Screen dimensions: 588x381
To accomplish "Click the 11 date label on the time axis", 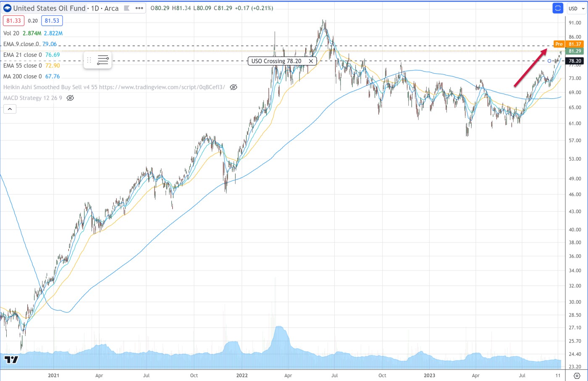I will [558, 376].
